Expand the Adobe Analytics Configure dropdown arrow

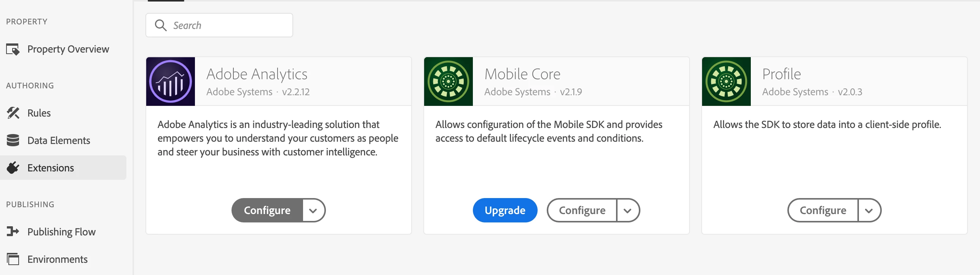(313, 210)
